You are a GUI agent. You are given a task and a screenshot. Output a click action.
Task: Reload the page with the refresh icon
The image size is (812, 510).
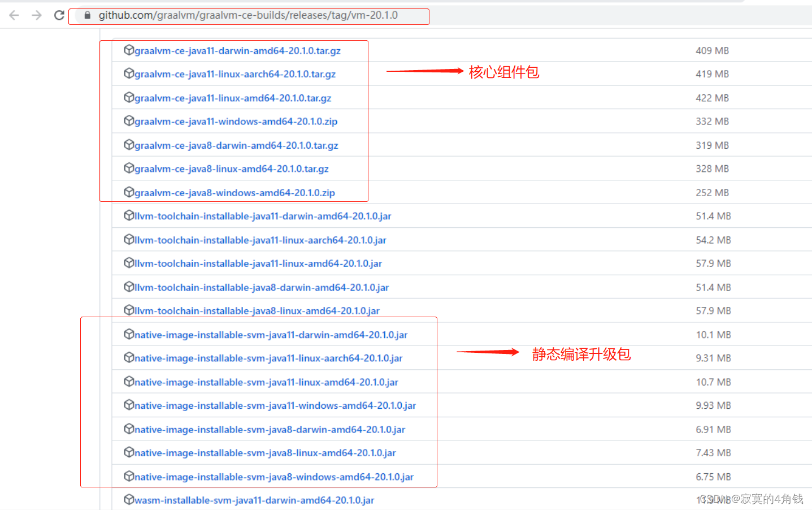pyautogui.click(x=59, y=15)
